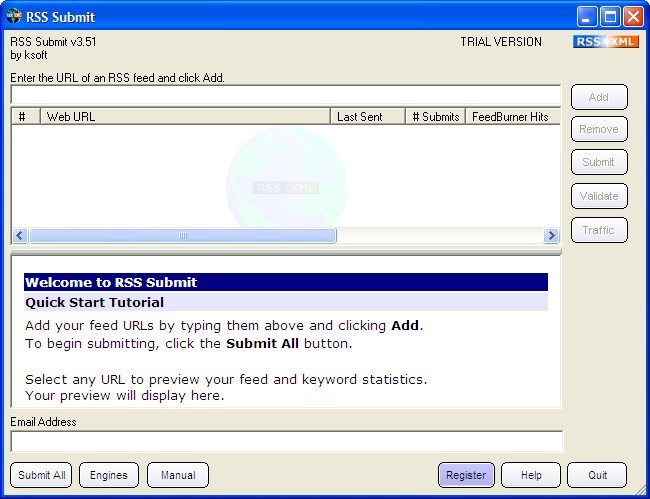Image resolution: width=650 pixels, height=499 pixels.
Task: Click the Validate button
Action: [599, 196]
